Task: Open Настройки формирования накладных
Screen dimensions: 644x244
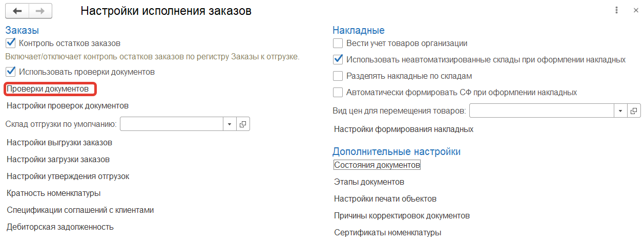Action: [x=403, y=129]
